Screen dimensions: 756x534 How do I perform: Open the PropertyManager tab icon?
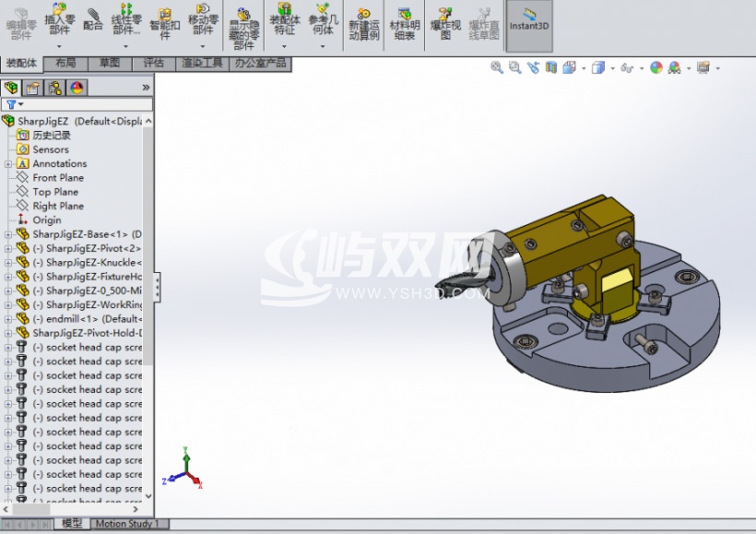click(33, 88)
